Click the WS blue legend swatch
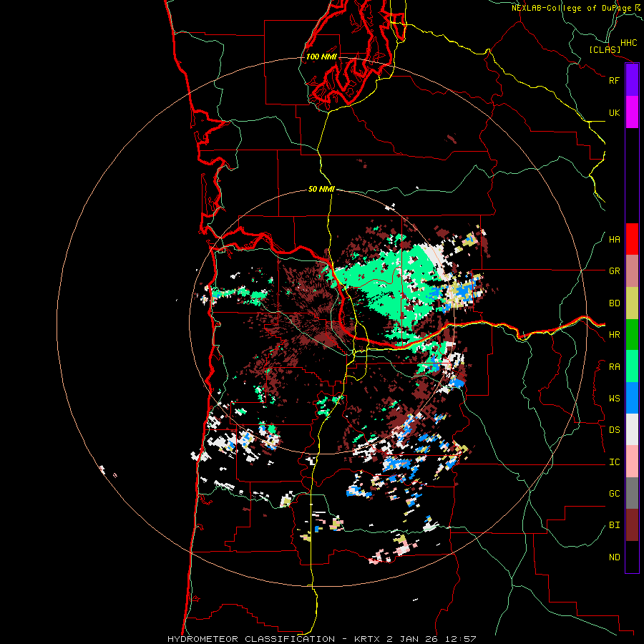 coord(632,398)
